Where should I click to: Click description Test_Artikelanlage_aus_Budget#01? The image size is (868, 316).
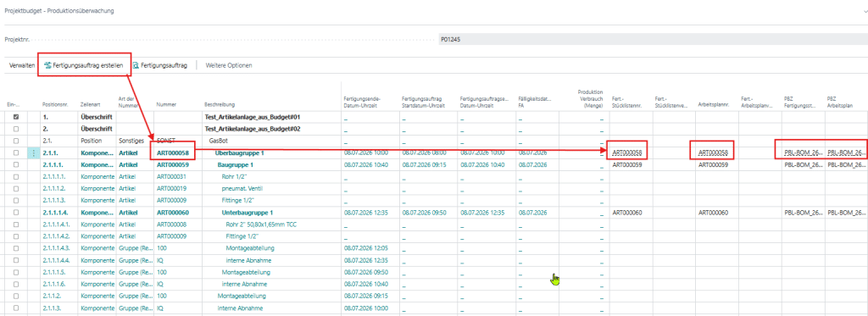252,117
